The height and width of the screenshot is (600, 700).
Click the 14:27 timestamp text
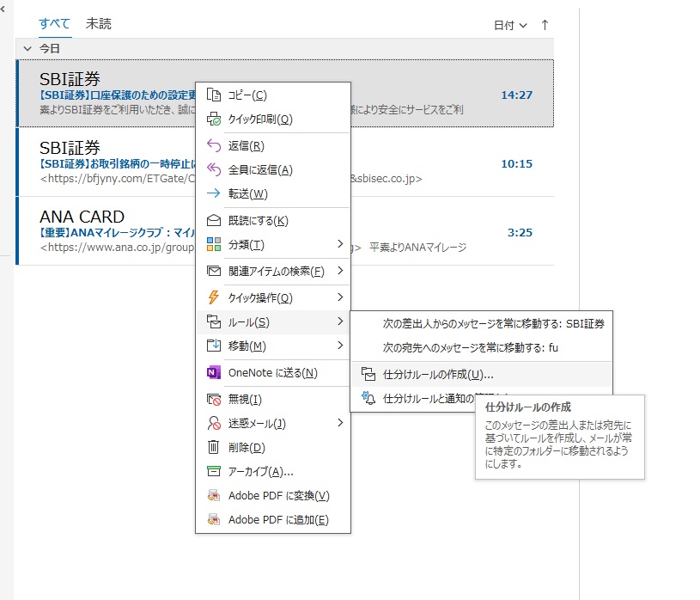[x=516, y=95]
